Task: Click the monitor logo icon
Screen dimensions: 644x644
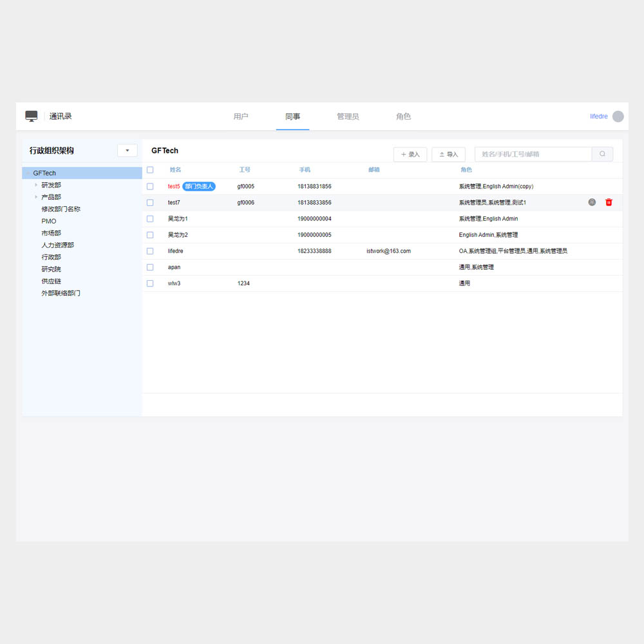Action: (32, 116)
